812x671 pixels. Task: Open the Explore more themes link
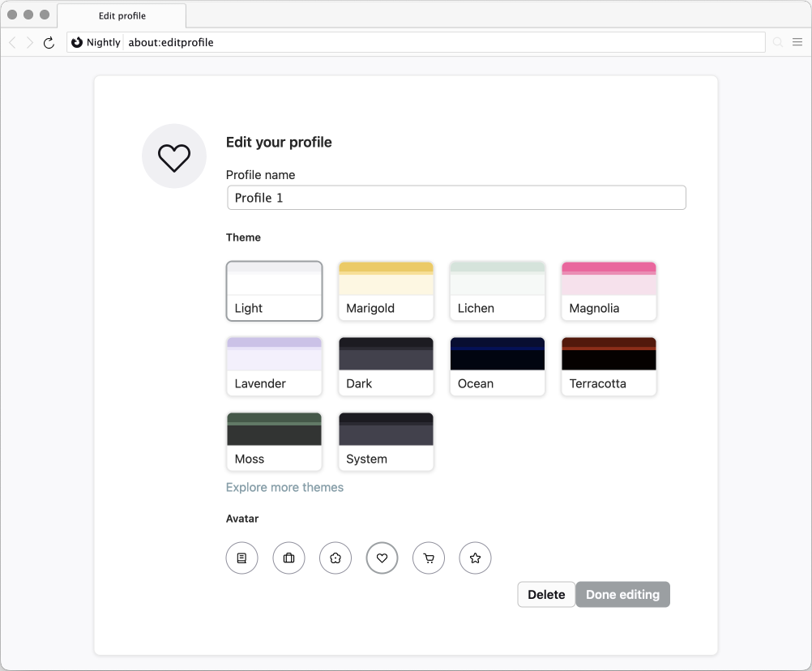pyautogui.click(x=284, y=487)
